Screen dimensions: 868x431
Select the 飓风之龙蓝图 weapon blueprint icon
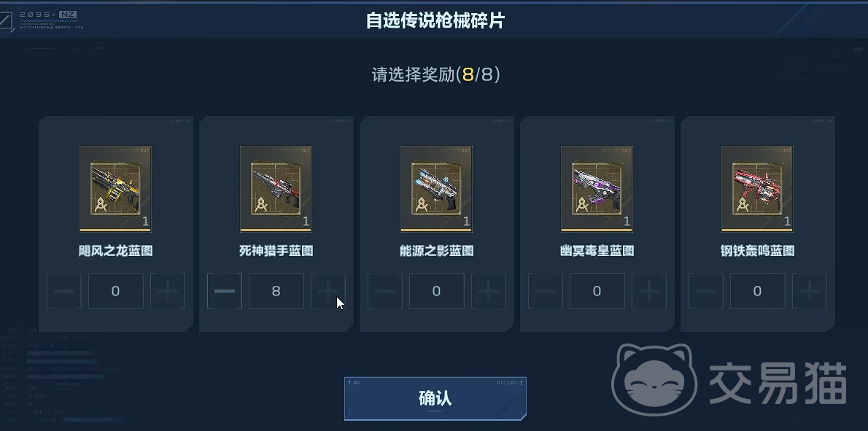115,189
